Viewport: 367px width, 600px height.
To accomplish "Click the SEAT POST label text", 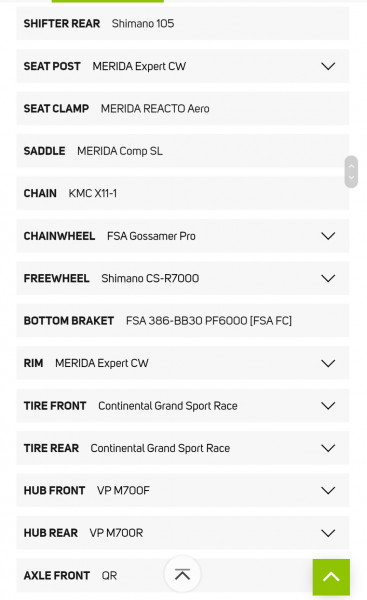I will [52, 66].
